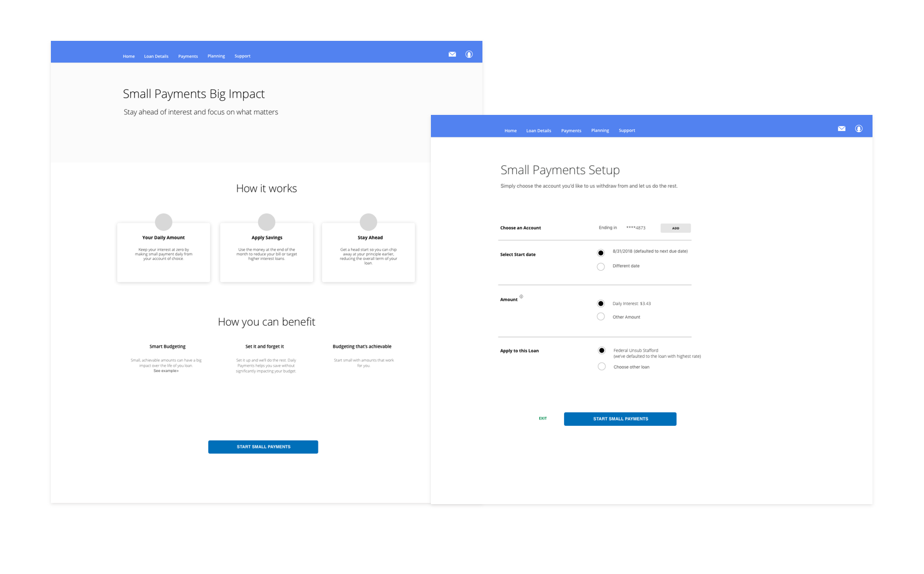Click the mail envelope icon on setup page
The height and width of the screenshot is (574, 924).
point(841,128)
